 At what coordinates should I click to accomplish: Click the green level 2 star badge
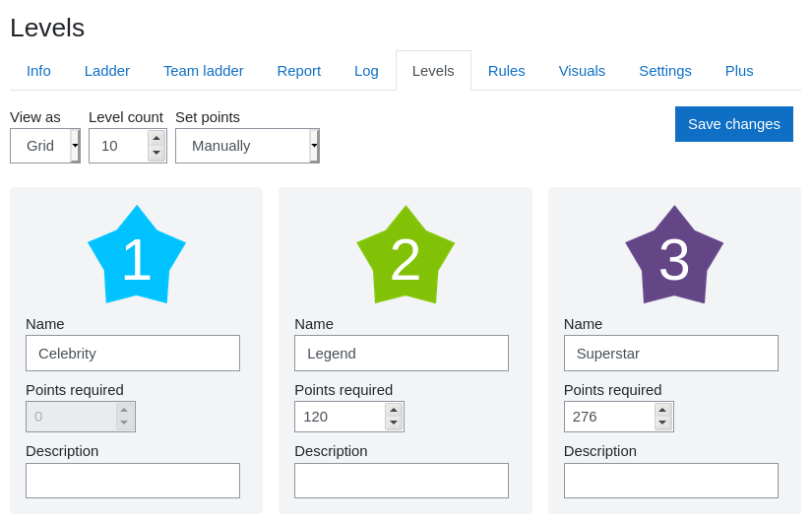tap(406, 257)
